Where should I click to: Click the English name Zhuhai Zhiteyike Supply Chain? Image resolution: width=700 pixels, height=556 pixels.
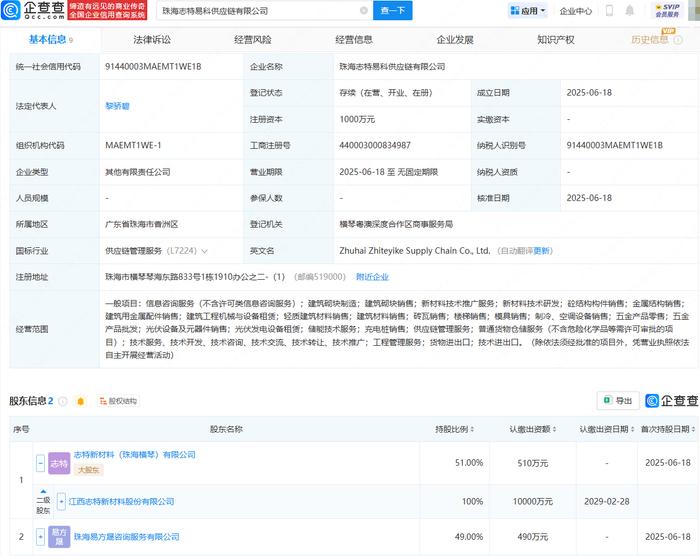pos(415,251)
